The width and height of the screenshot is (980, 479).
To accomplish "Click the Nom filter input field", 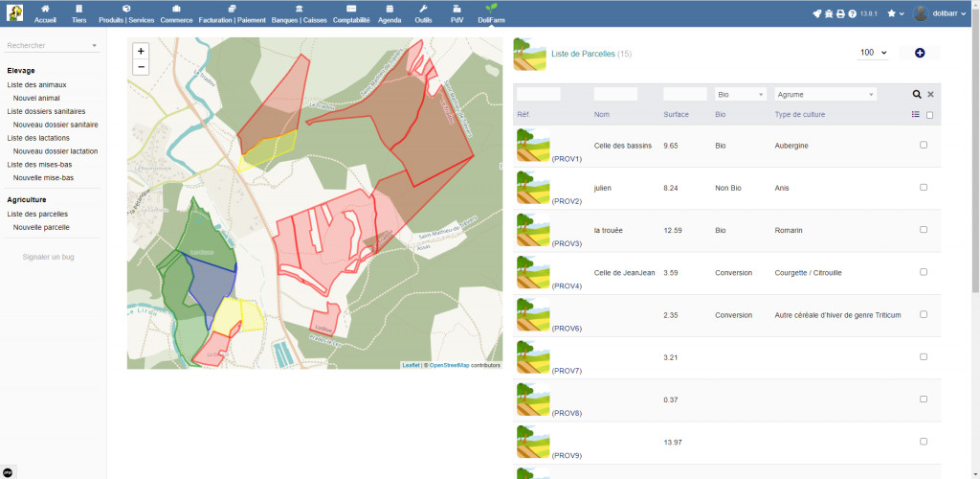I will pos(615,95).
